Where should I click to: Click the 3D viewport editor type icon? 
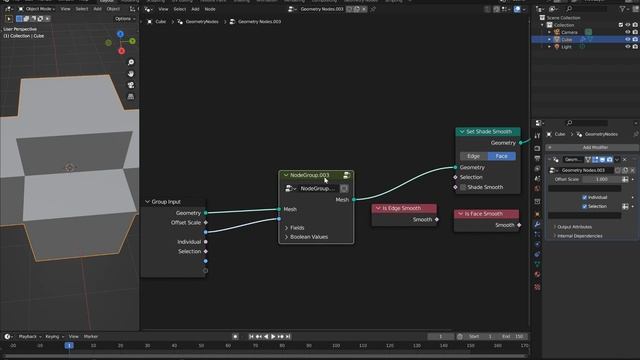click(8, 9)
